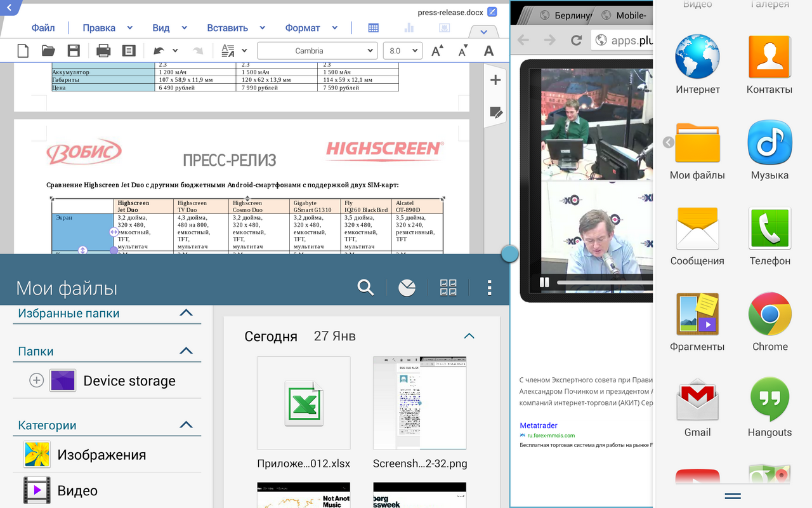Redo the last edit
Viewport: 812px width, 508px height.
[198, 51]
